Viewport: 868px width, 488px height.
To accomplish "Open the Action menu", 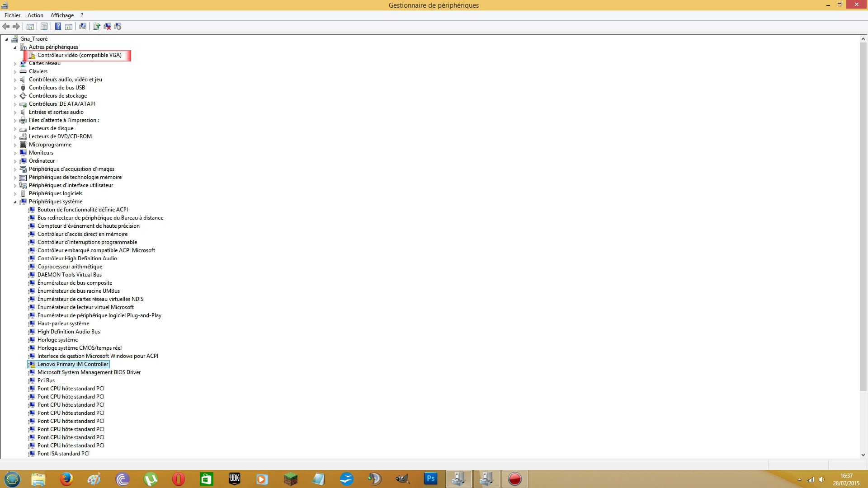I will click(x=35, y=15).
